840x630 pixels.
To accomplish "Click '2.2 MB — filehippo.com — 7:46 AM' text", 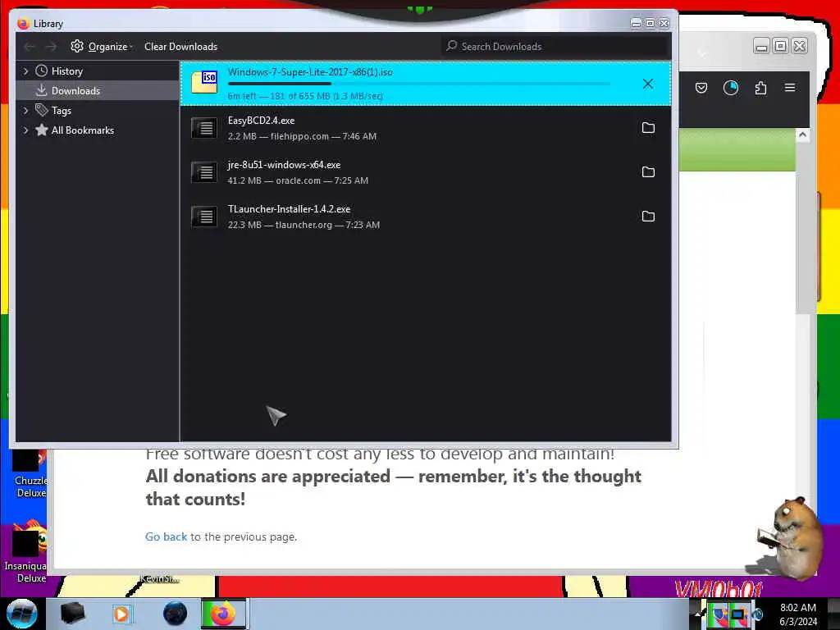I will click(302, 136).
